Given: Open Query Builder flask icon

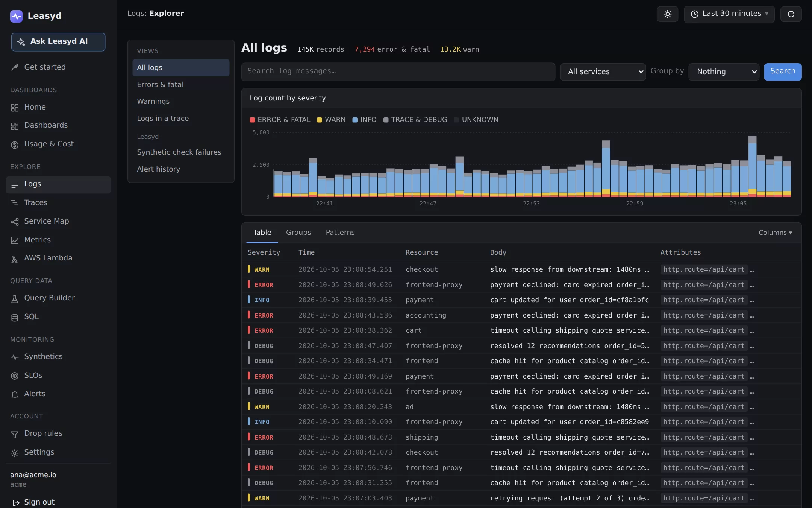Looking at the screenshot, I should [15, 299].
